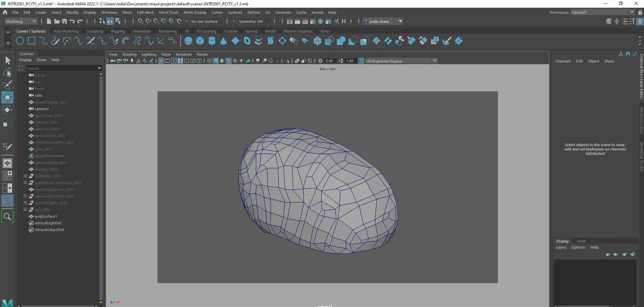This screenshot has width=644, height=307.
Task: Activate the Pencil Curve tool shelf icon
Action: (x=55, y=41)
